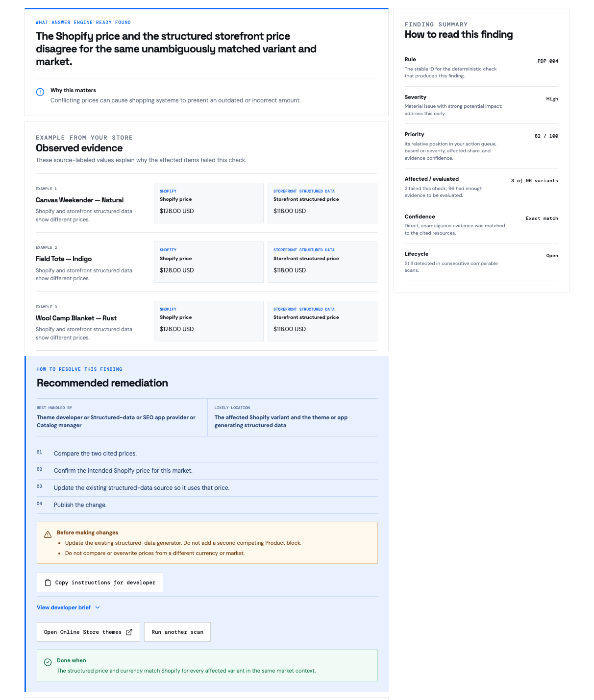Click the green checkmark icon beside Done when

(48, 662)
